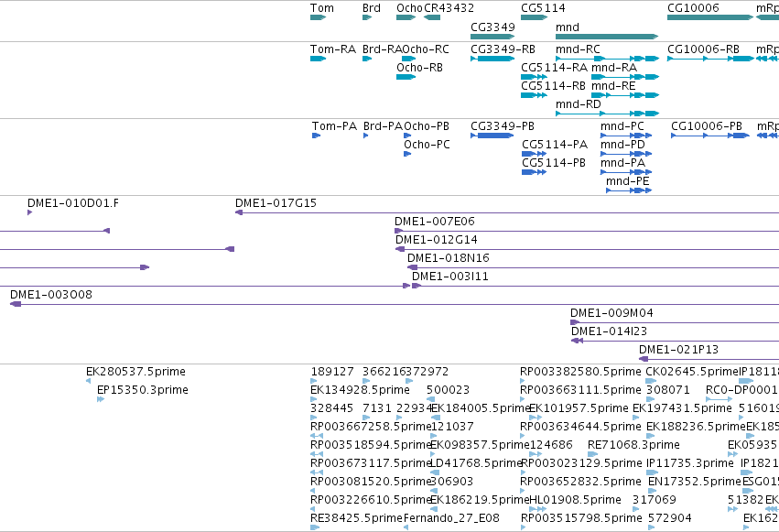Select the Tom-RA transcript label
The image size is (779, 532).
[x=333, y=49]
